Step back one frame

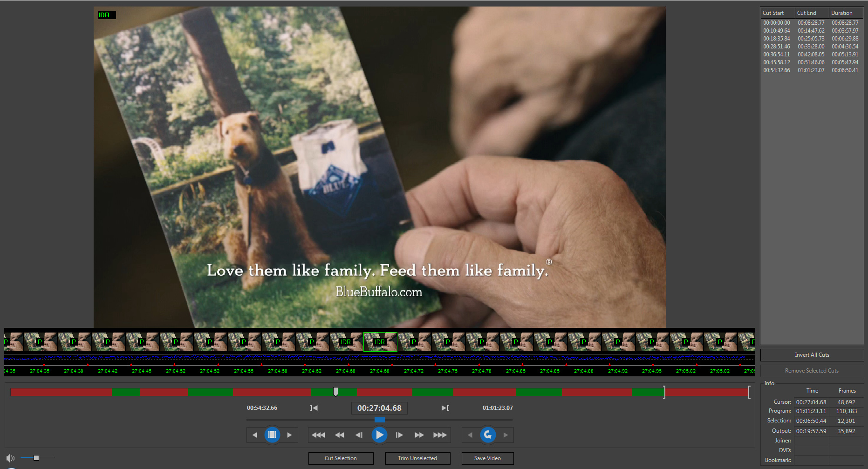click(359, 435)
